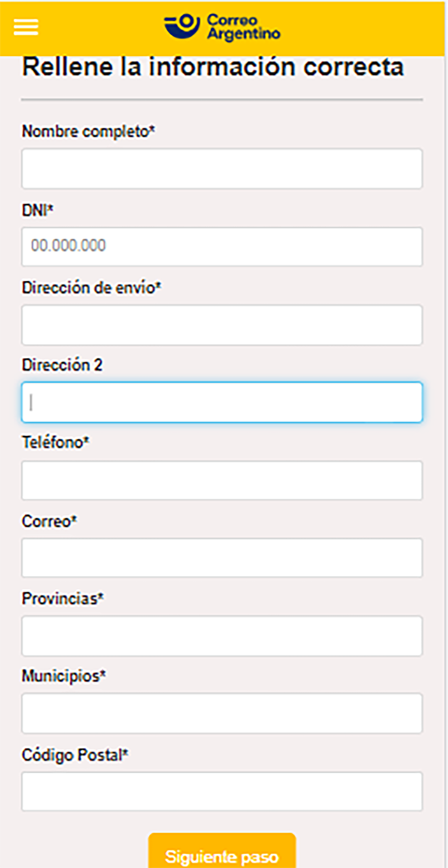448x868 pixels.
Task: Focus the Teléfono input field
Action: coord(222,480)
